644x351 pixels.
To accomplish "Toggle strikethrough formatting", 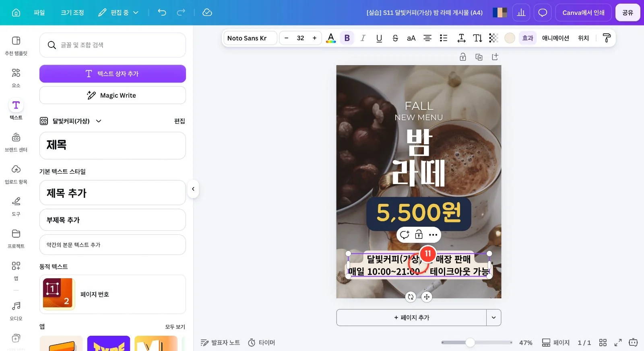I will pyautogui.click(x=395, y=38).
